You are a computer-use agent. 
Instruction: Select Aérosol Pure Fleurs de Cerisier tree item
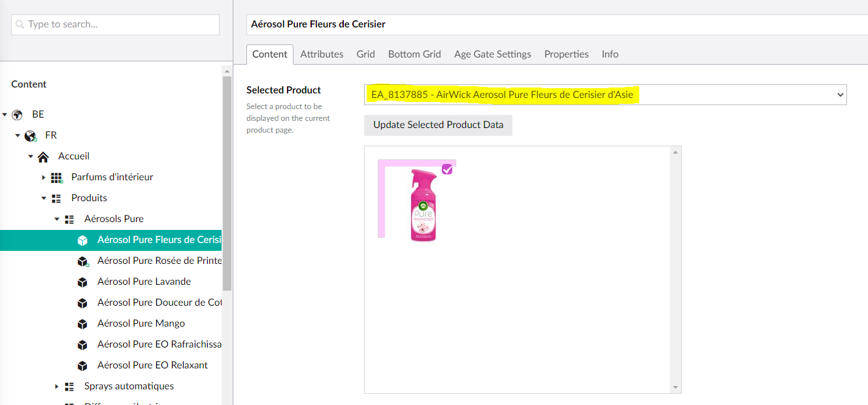111,240
